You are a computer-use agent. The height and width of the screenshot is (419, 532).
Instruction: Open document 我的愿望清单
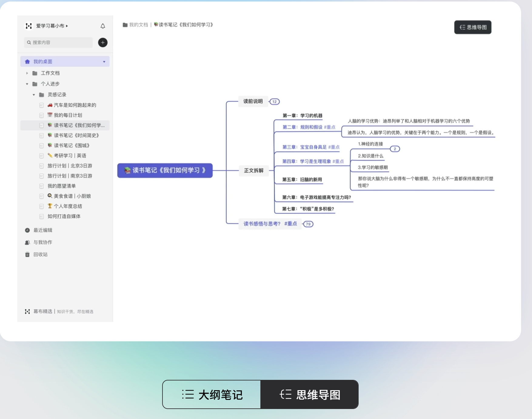point(62,186)
